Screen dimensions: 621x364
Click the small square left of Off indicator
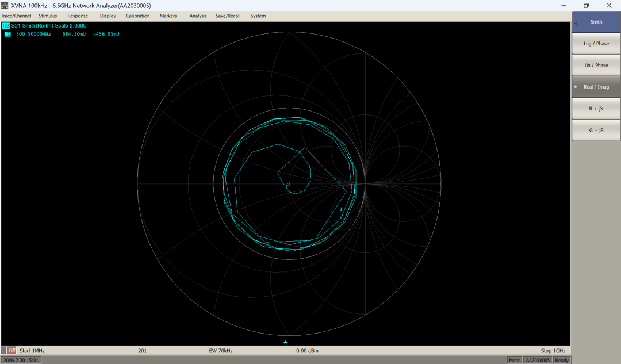(x=3, y=351)
